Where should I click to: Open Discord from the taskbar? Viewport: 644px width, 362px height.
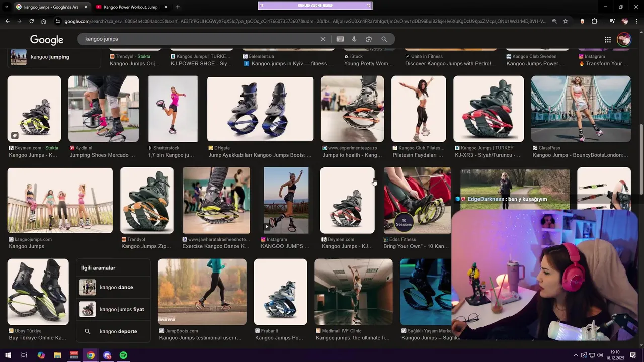click(x=107, y=355)
